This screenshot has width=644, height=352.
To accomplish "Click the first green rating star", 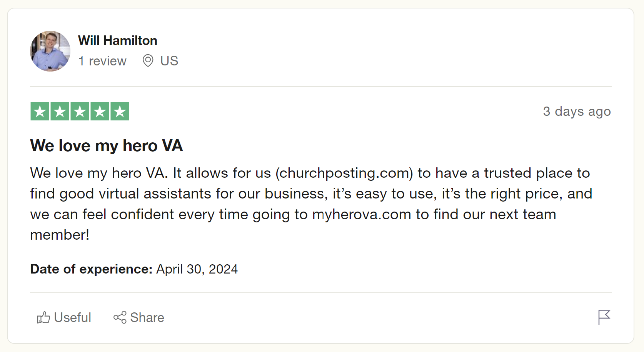I will tap(40, 112).
